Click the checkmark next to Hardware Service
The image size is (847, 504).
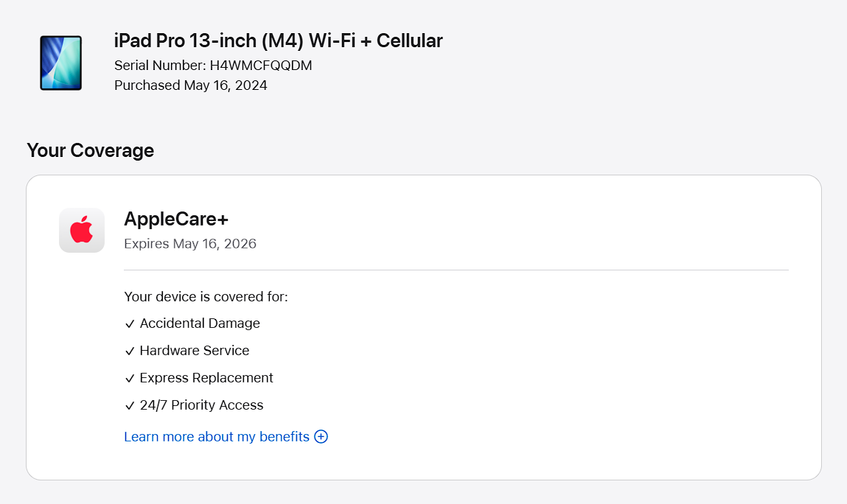[130, 351]
